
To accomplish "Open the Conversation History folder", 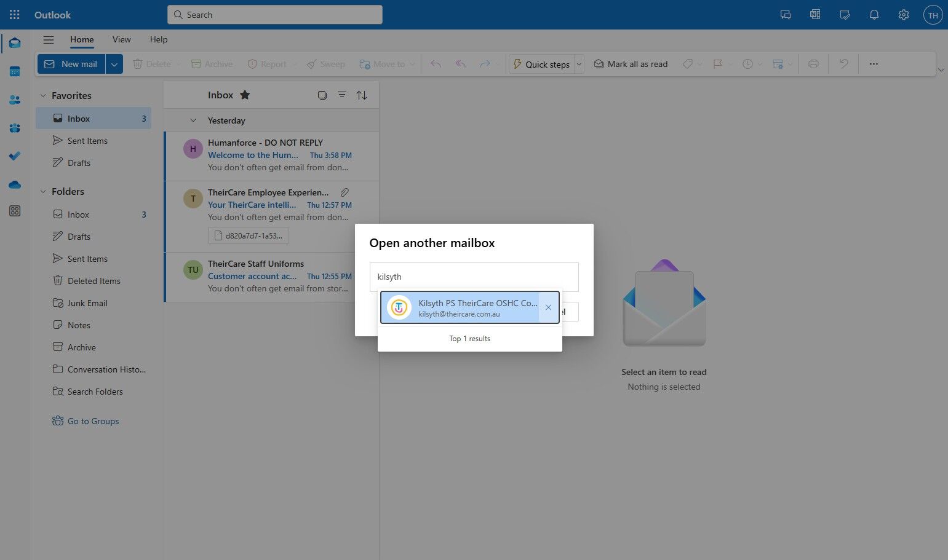I will tap(94, 369).
